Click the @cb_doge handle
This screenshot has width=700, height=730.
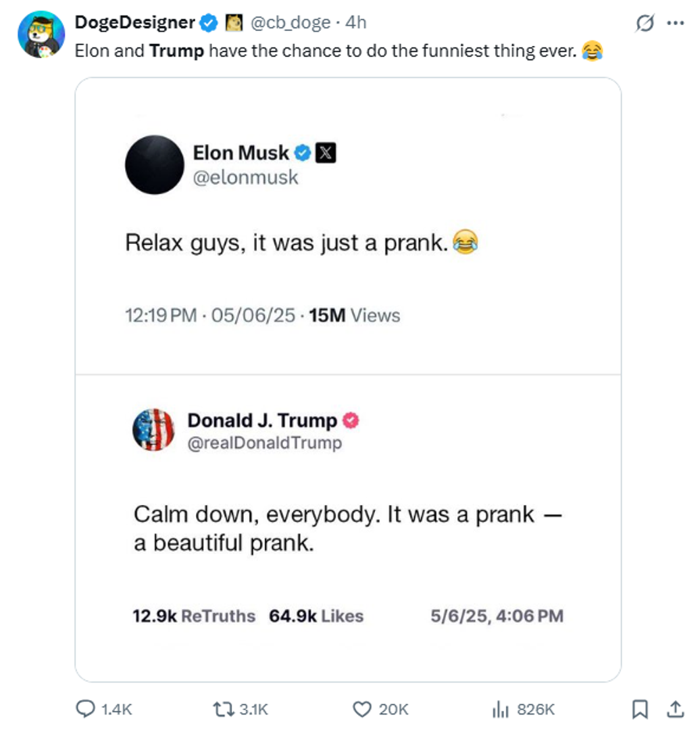(x=291, y=22)
